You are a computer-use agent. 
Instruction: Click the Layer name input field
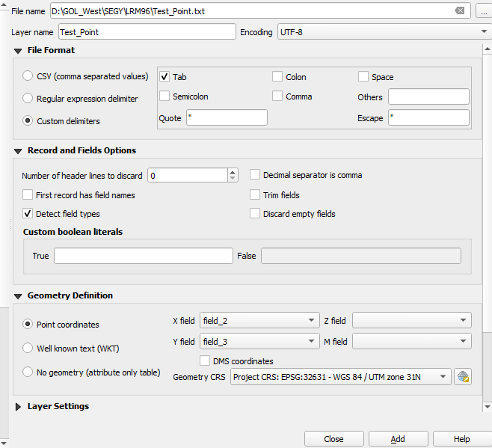147,32
